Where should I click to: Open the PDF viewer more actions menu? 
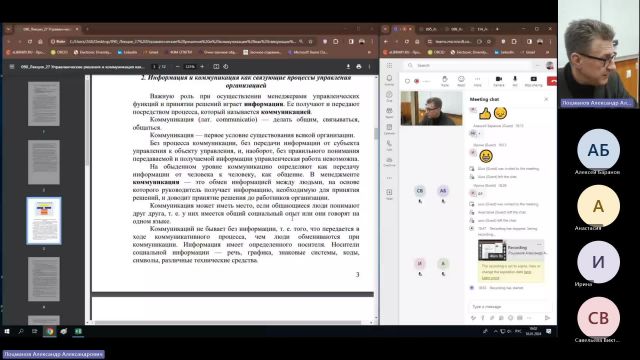coord(369,67)
